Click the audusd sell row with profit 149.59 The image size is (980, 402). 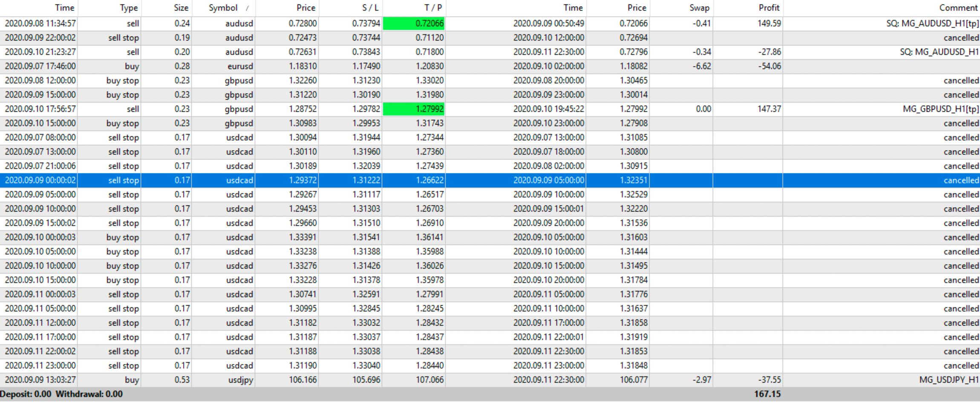[490, 23]
